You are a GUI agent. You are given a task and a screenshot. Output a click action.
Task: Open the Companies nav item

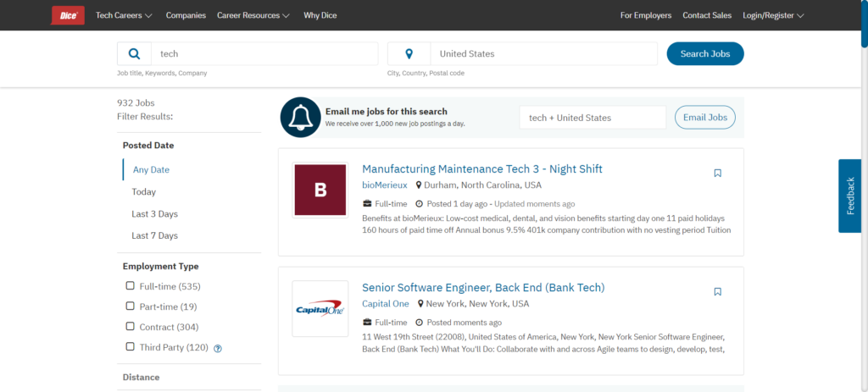coord(186,15)
